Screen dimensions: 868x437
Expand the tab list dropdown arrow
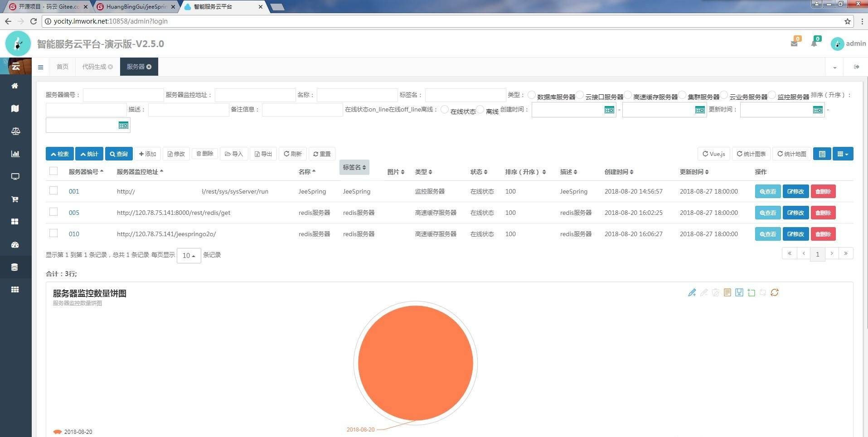(x=834, y=67)
